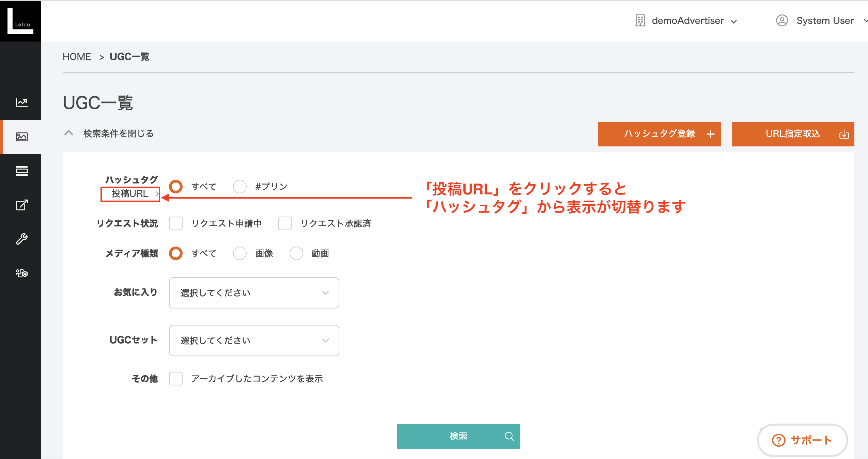Open the stacked list sidebar icon
The image size is (868, 459).
coord(21,171)
